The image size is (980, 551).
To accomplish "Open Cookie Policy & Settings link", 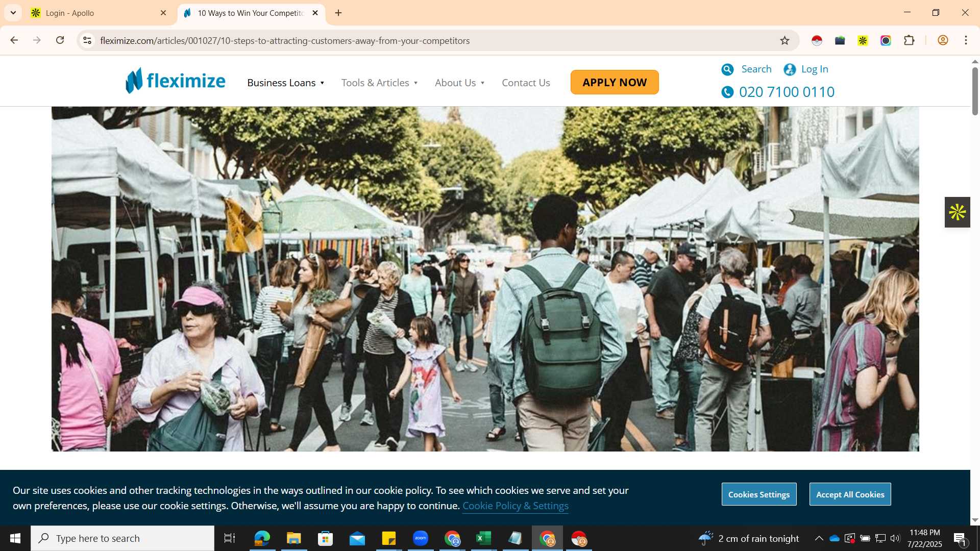I will [515, 506].
